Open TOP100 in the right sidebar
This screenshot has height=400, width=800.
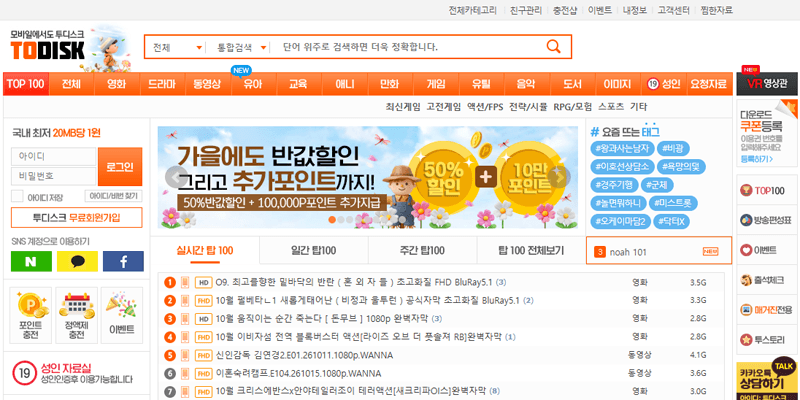click(x=767, y=190)
